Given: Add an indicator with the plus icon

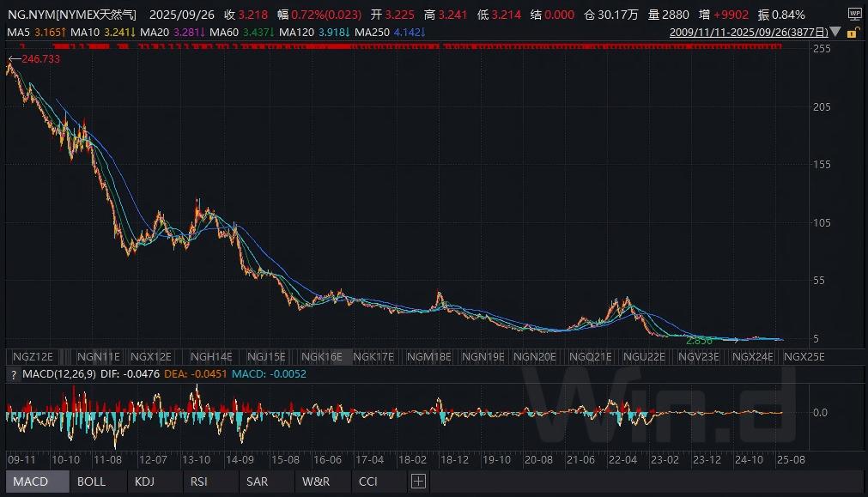Looking at the screenshot, I should [x=417, y=482].
